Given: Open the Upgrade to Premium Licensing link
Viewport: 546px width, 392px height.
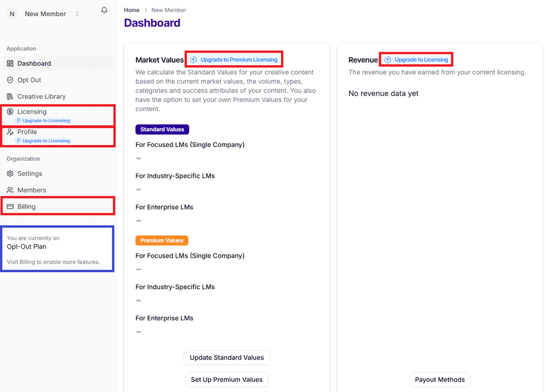Looking at the screenshot, I should tap(234, 59).
